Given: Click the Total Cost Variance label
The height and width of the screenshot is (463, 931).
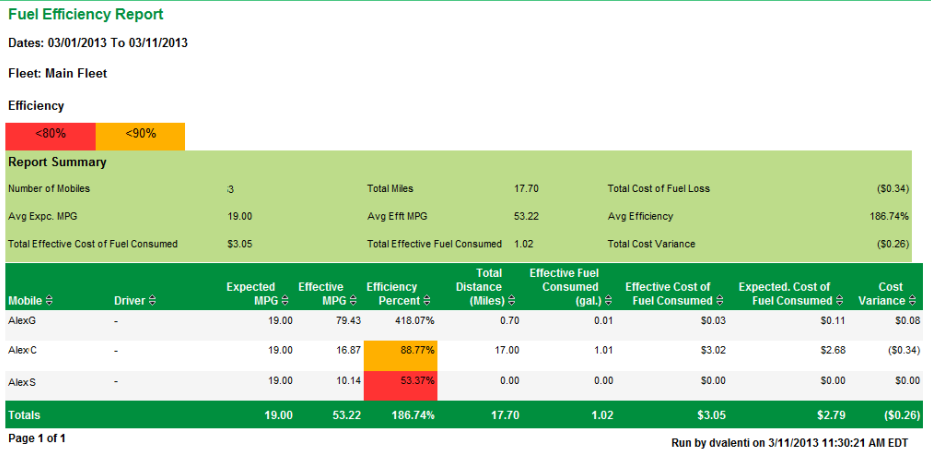Looking at the screenshot, I should pyautogui.click(x=651, y=244).
